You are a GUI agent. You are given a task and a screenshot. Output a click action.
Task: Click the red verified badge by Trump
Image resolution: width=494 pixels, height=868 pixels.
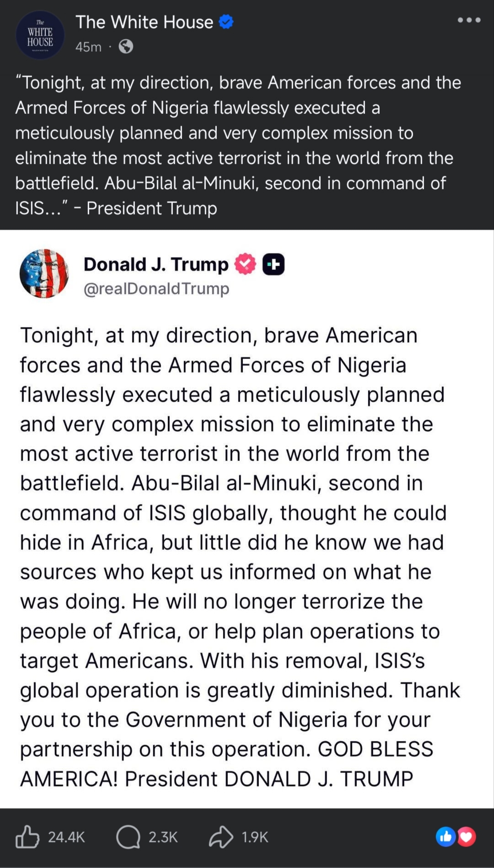245,264
